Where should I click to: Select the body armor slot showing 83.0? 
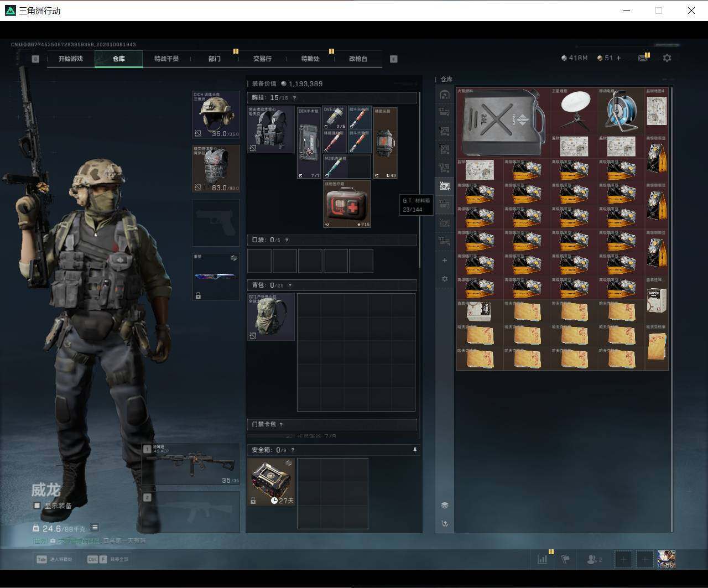pos(216,169)
